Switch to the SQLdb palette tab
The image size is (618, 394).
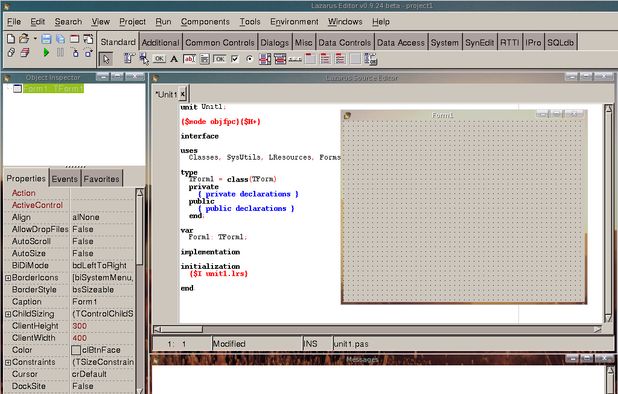pyautogui.click(x=560, y=43)
